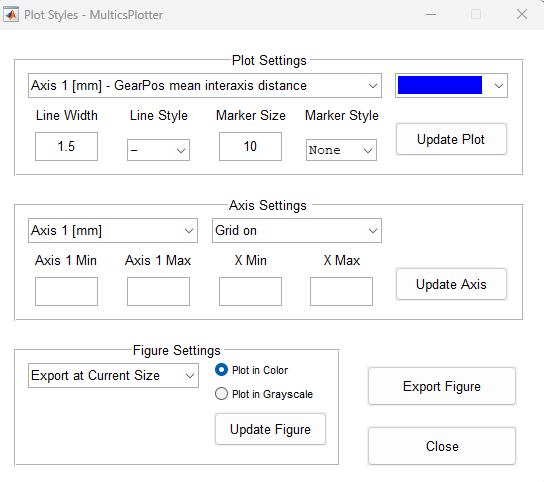
Task: Click the X Max input box
Action: [341, 291]
